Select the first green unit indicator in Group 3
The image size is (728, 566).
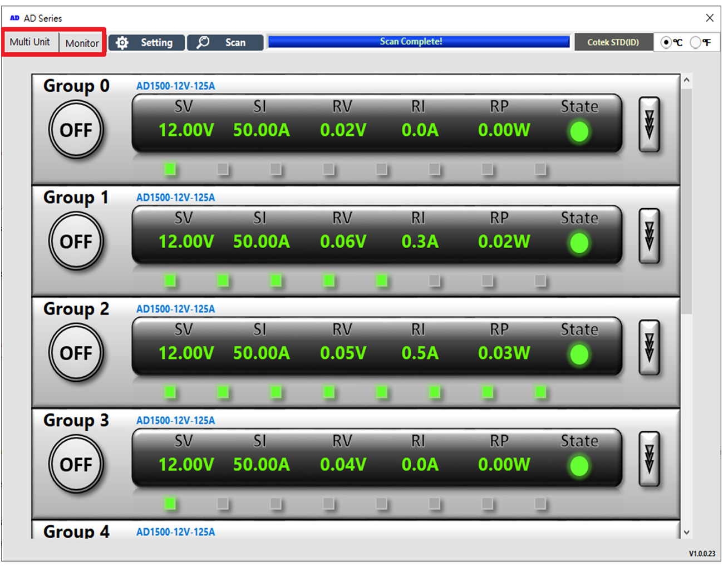coord(170,503)
